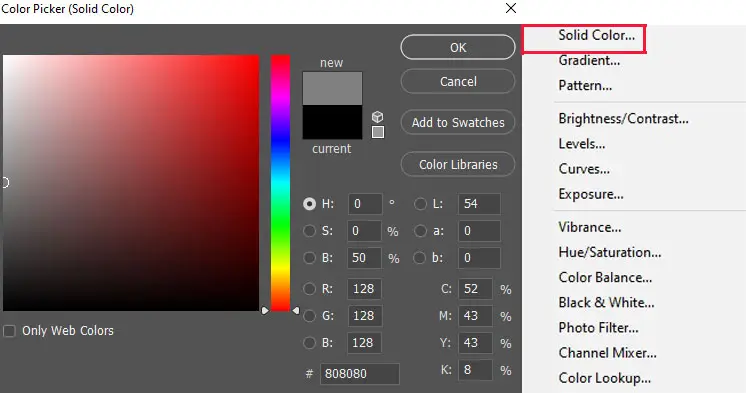Click Add to Swatches

coord(458,122)
